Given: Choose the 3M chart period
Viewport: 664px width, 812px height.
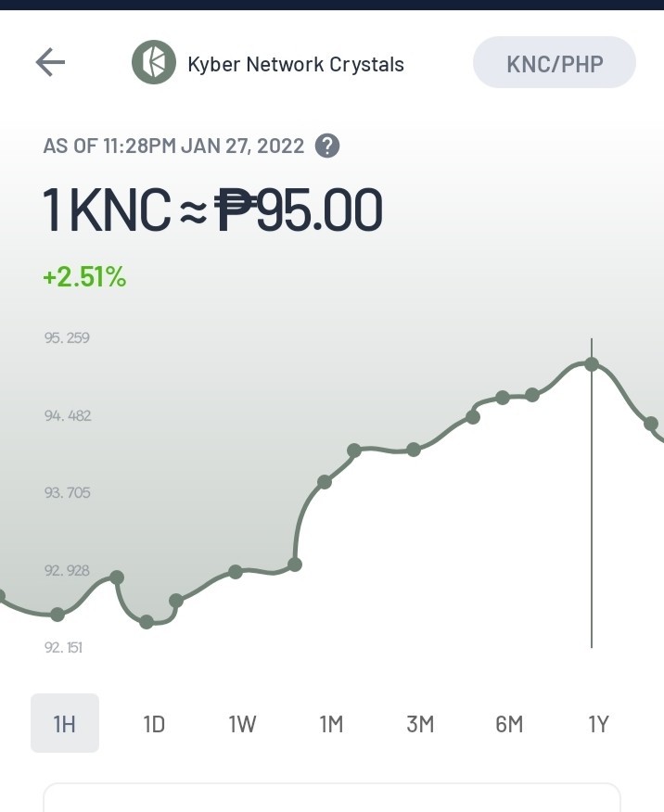Looking at the screenshot, I should 420,723.
